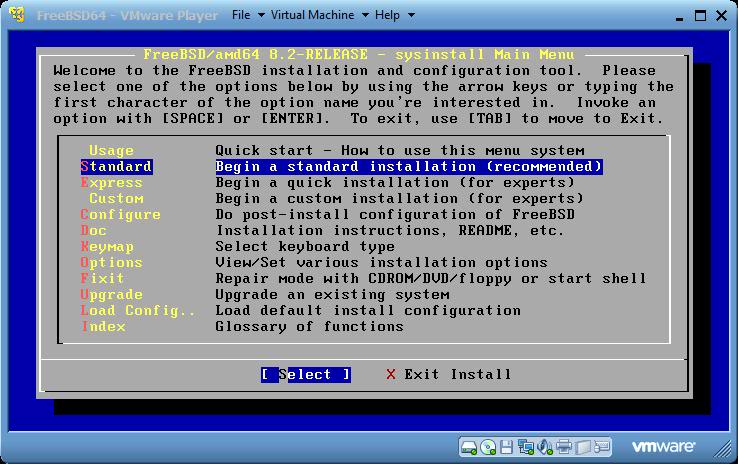Minimize the VMware Player window

point(679,17)
